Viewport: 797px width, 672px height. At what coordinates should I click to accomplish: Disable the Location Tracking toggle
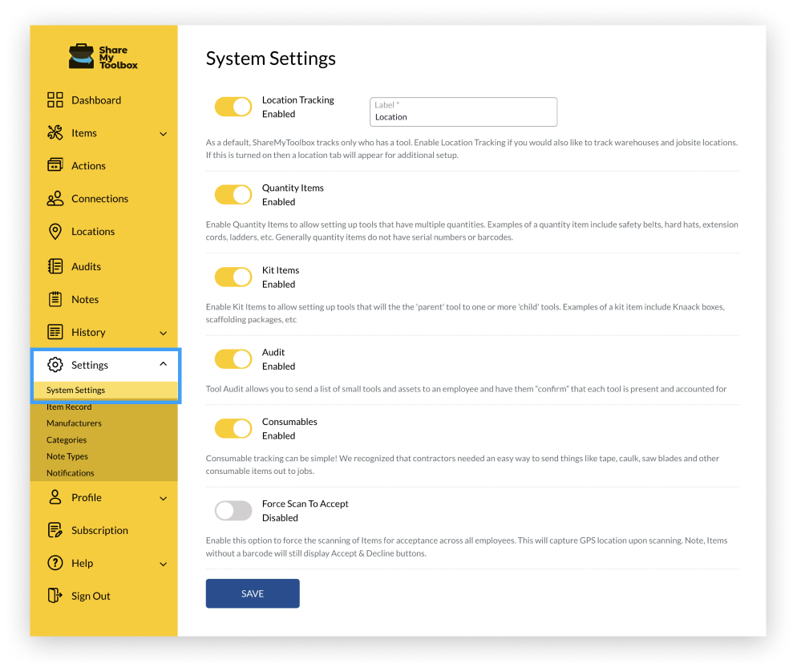pos(233,106)
